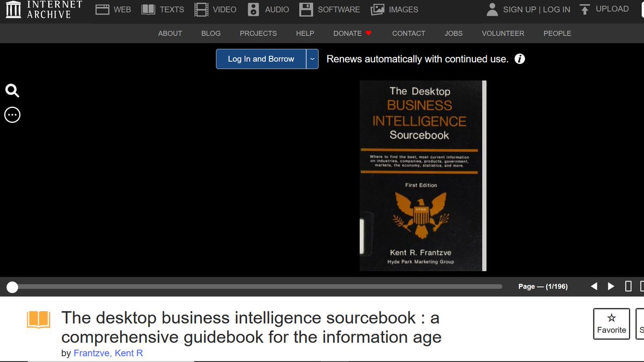Image resolution: width=644 pixels, height=362 pixels.
Task: Click the page scrubber track
Action: pyautogui.click(x=258, y=287)
